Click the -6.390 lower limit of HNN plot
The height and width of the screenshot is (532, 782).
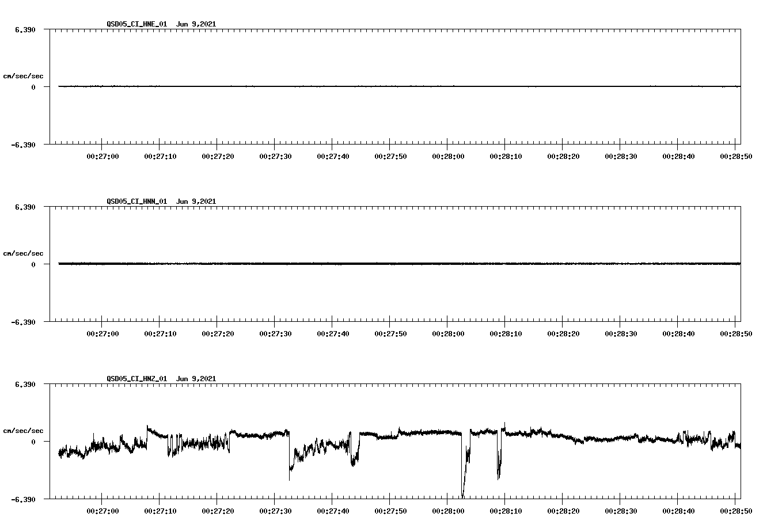click(x=24, y=322)
